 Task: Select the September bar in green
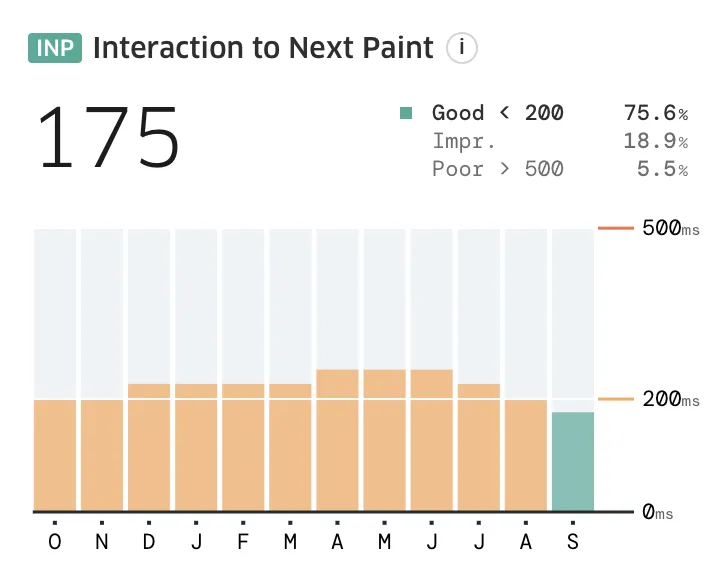pos(572,461)
